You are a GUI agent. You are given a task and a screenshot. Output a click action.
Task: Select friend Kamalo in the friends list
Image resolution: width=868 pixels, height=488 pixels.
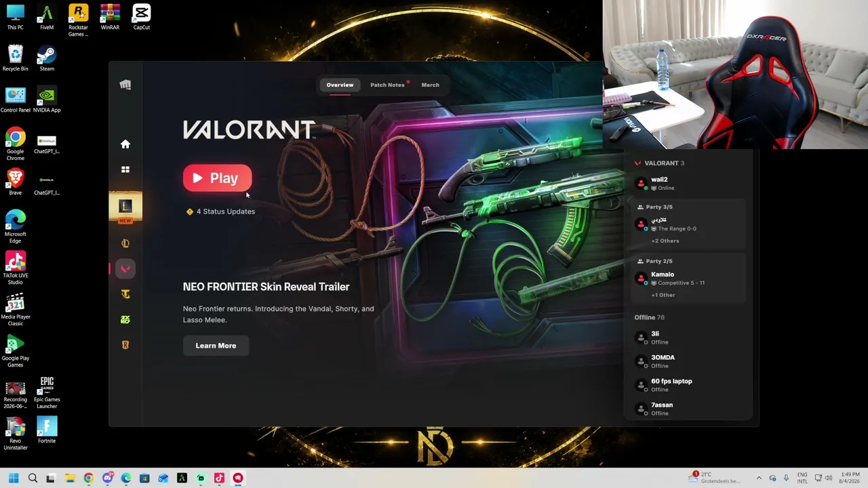pos(688,279)
